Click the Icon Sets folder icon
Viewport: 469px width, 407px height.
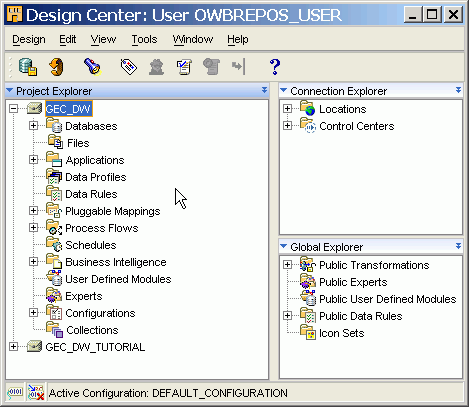point(308,332)
